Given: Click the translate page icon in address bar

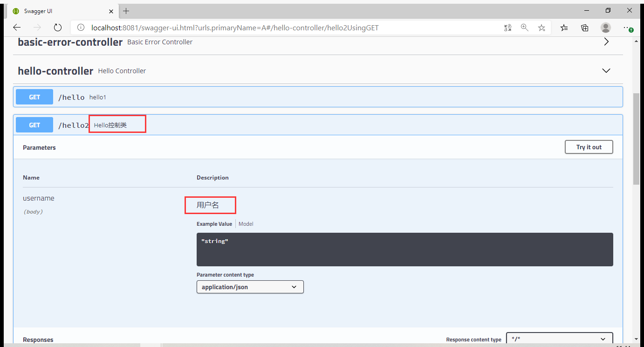Looking at the screenshot, I should point(508,28).
